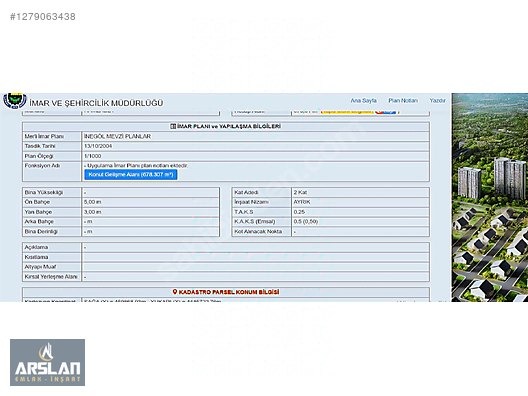The width and height of the screenshot is (528, 396).
Task: Open the Ana Sayfa link
Action: click(x=363, y=100)
